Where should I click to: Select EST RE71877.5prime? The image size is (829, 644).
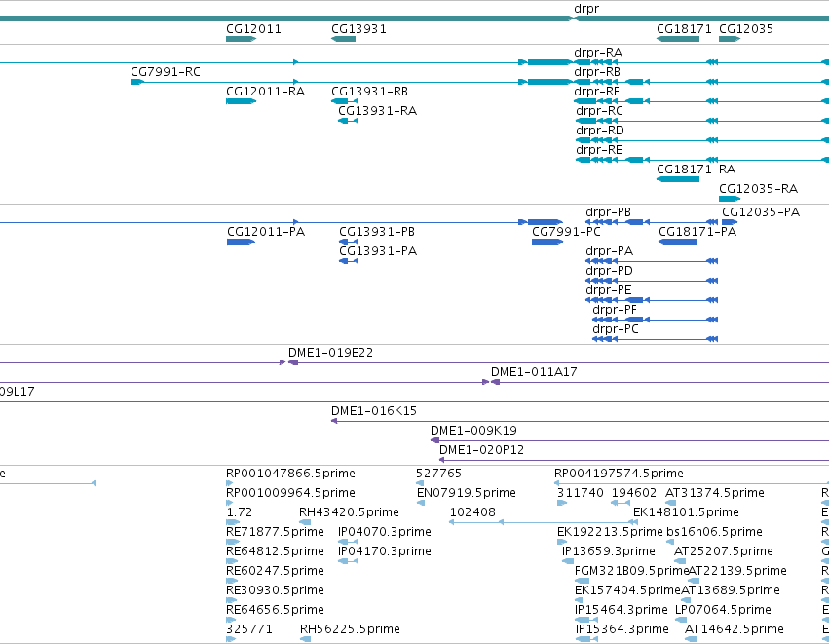[275, 532]
